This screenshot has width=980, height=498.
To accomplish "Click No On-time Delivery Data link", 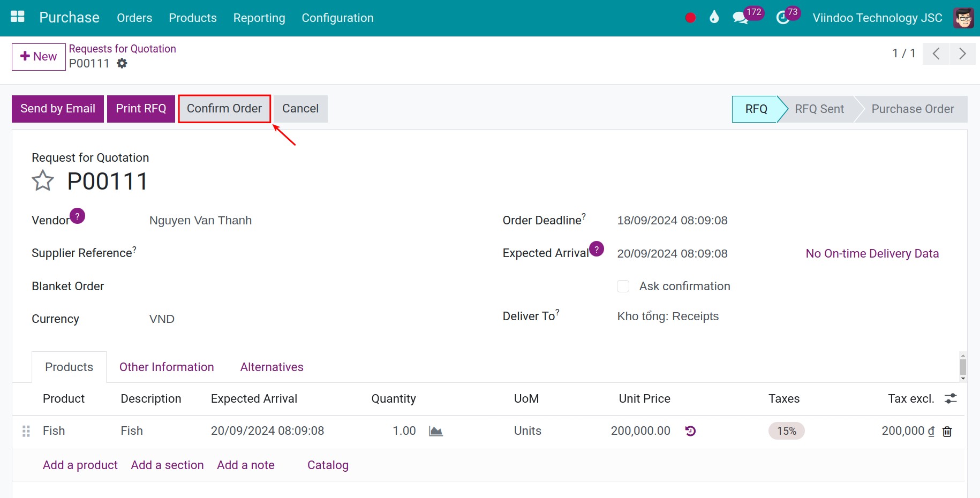I will pyautogui.click(x=872, y=253).
